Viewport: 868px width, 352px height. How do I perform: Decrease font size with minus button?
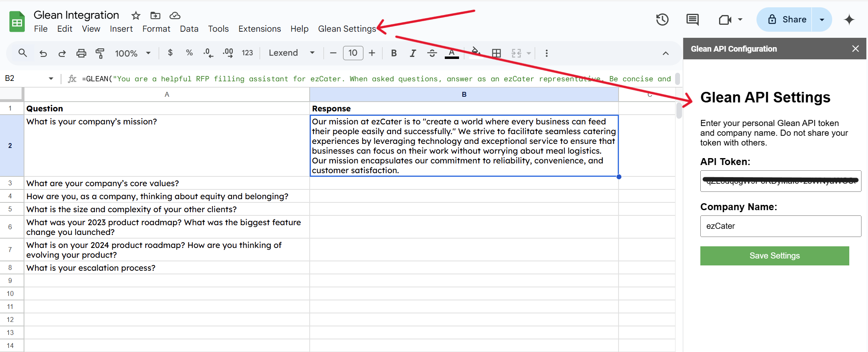[333, 53]
